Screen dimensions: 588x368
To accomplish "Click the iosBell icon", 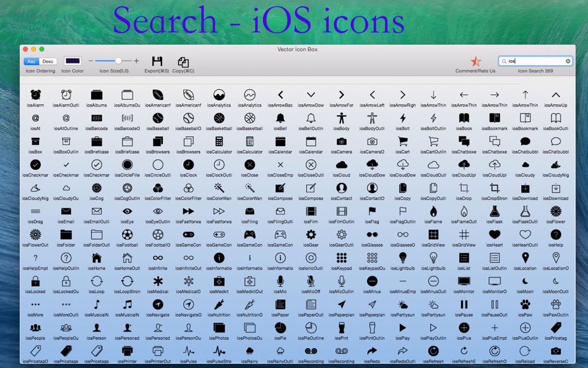I will point(280,118).
